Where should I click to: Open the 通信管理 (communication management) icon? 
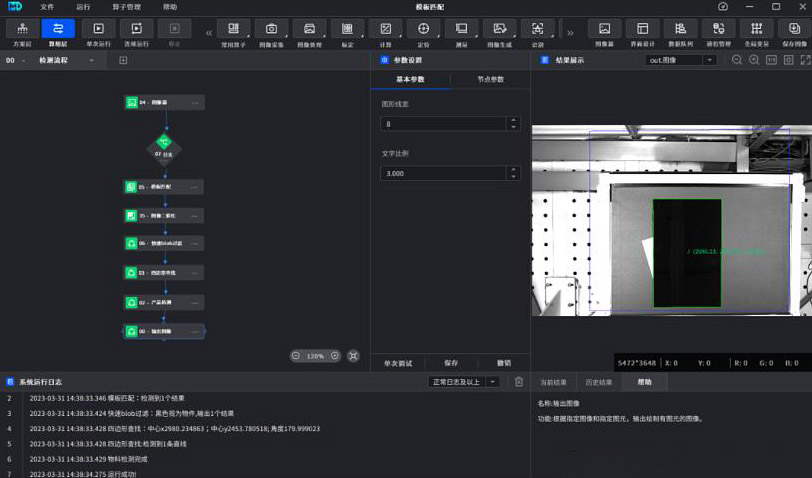click(x=718, y=30)
